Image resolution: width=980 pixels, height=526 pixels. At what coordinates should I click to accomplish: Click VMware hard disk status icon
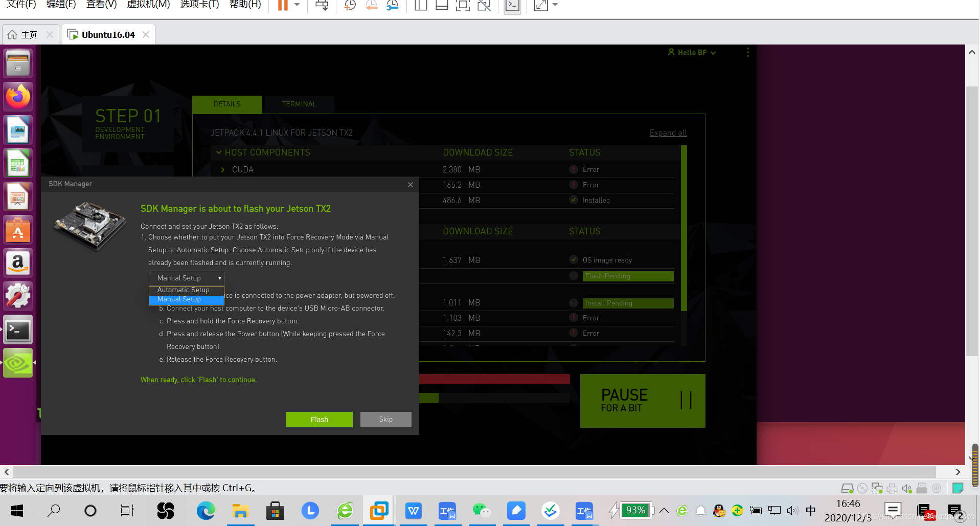pyautogui.click(x=847, y=488)
